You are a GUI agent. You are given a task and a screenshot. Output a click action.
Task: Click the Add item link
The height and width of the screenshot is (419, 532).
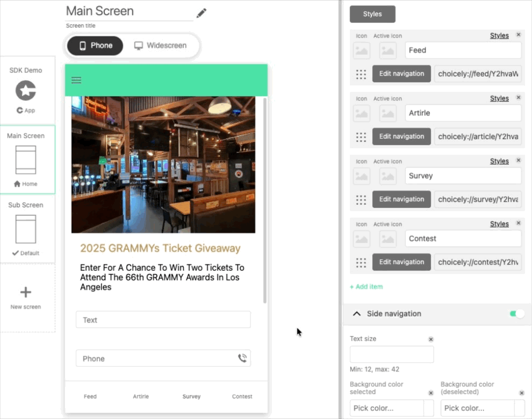coord(366,287)
